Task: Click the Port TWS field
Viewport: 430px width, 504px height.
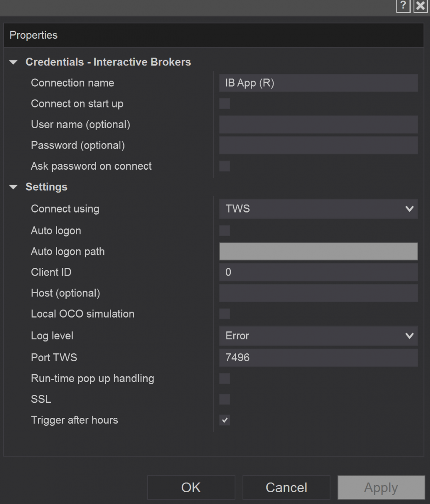Action: [318, 357]
